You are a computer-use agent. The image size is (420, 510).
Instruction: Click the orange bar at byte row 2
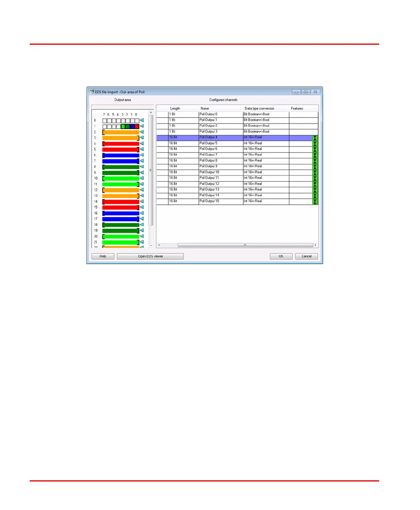coord(121,132)
